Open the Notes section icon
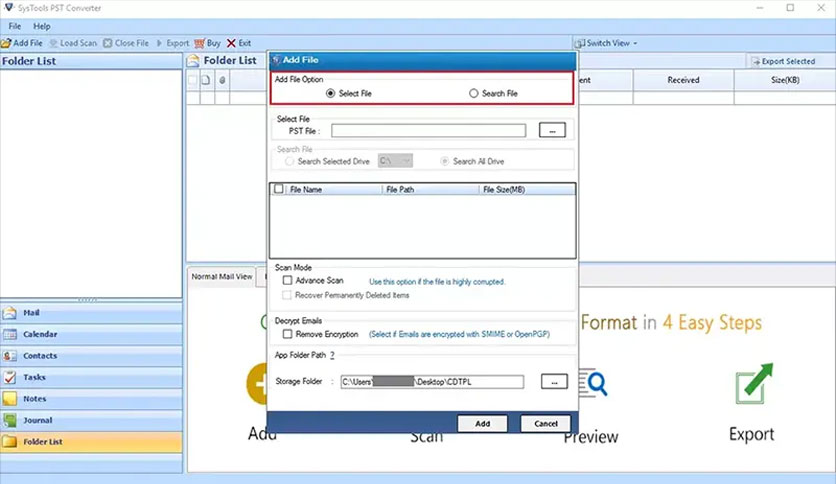 (x=10, y=399)
